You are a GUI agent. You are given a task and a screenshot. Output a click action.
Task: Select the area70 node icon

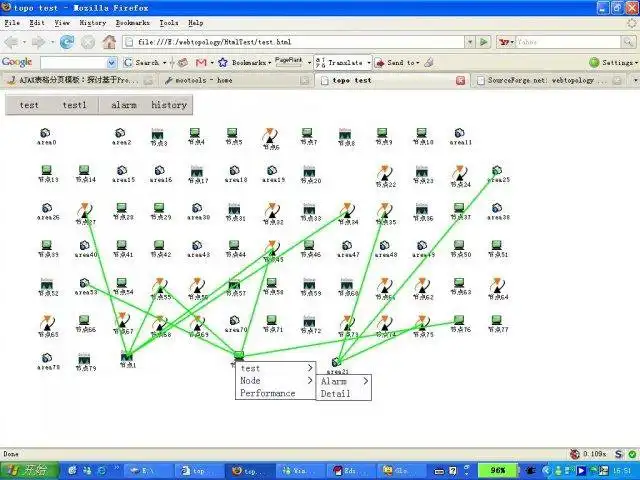[x=234, y=320]
